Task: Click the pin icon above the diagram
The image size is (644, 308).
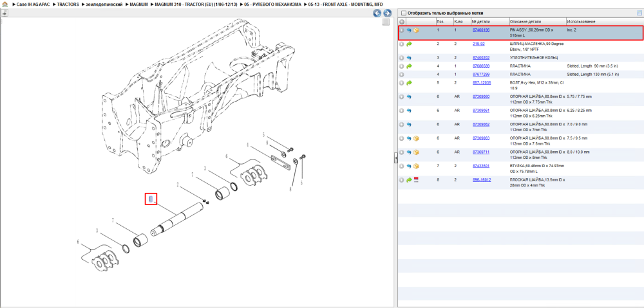Action: (4, 13)
